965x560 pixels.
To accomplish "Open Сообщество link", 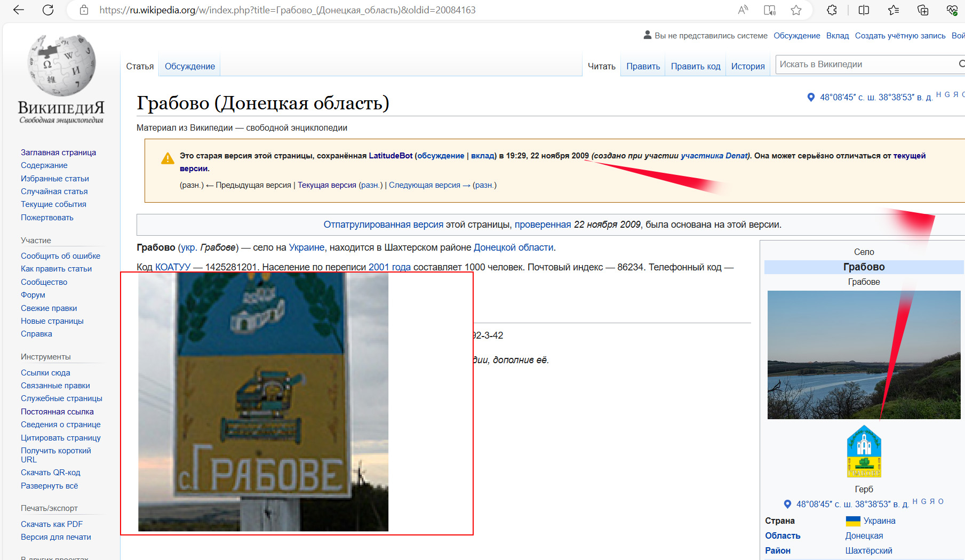I will coord(44,282).
